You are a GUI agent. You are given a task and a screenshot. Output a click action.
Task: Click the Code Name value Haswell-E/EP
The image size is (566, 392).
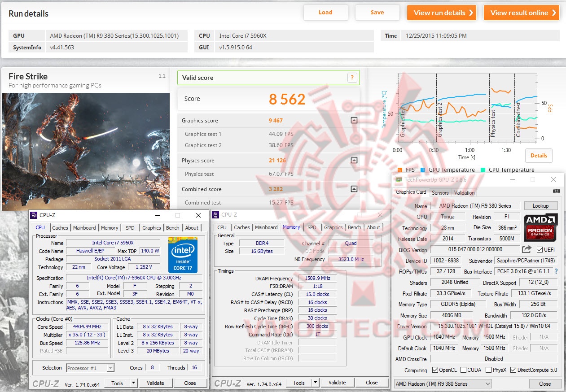(90, 251)
